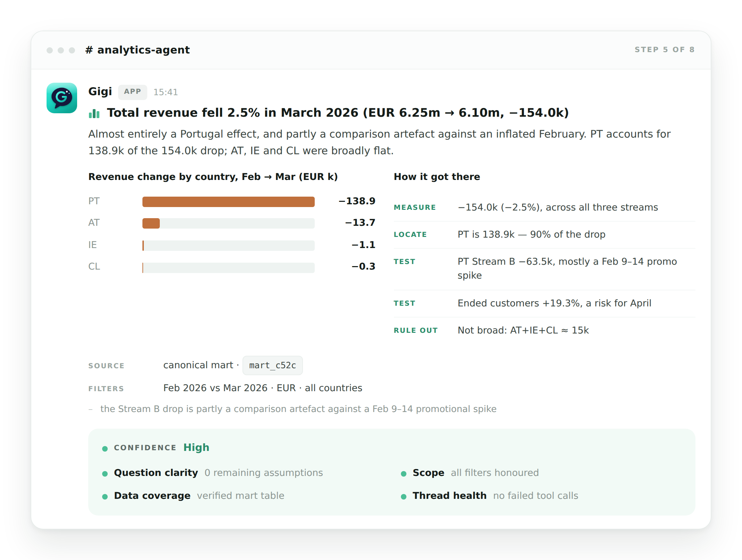Click the 'Revenue change by country' chart title

pos(213,177)
